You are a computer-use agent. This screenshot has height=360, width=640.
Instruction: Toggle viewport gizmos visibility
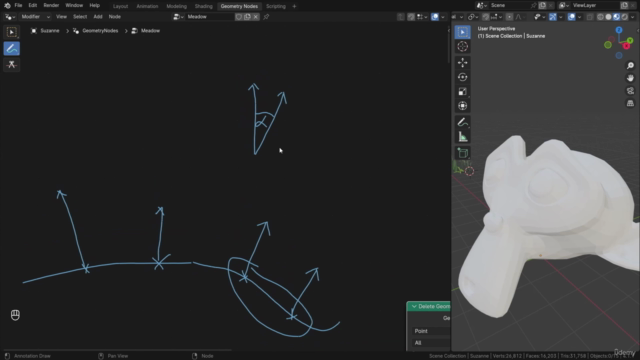(553, 17)
